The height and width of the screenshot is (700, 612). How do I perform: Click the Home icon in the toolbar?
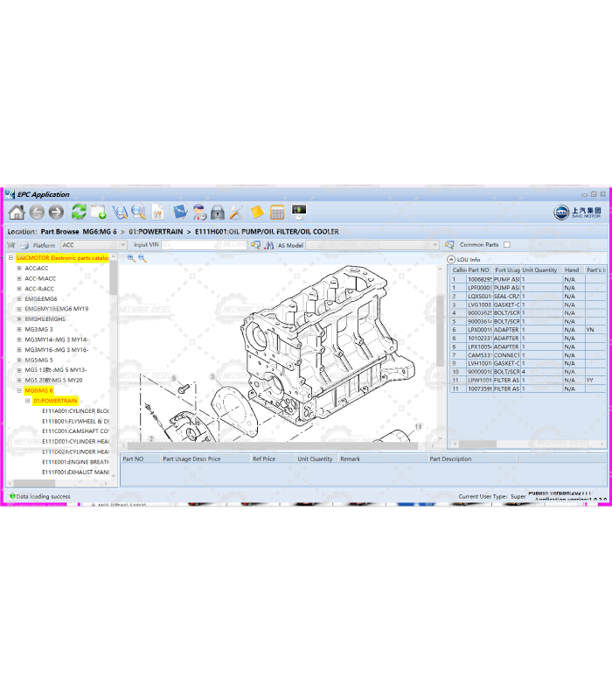point(17,213)
